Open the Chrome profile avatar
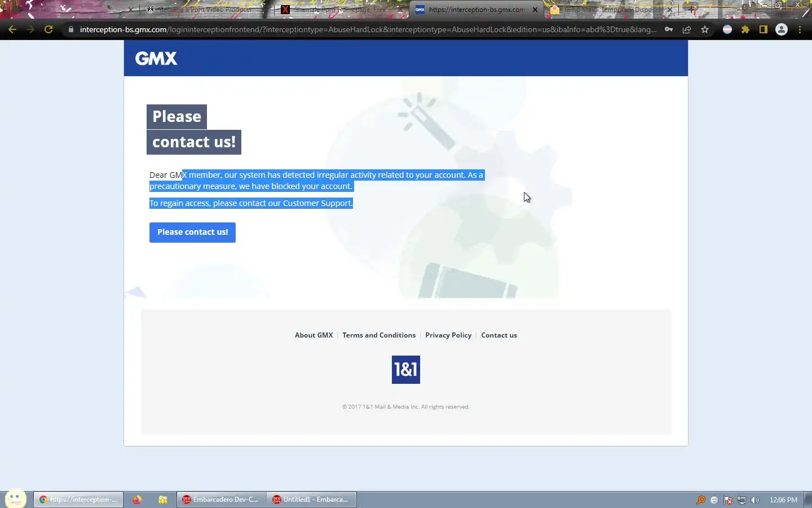 782,29
